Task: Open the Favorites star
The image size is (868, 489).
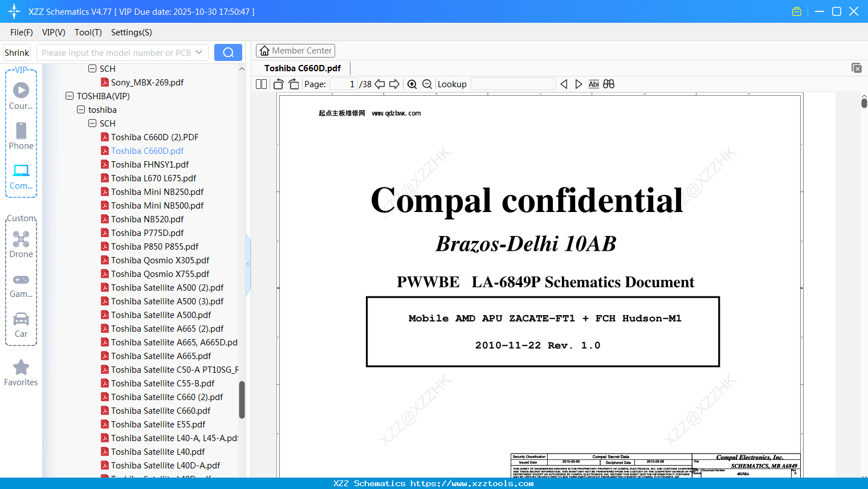Action: point(21,373)
